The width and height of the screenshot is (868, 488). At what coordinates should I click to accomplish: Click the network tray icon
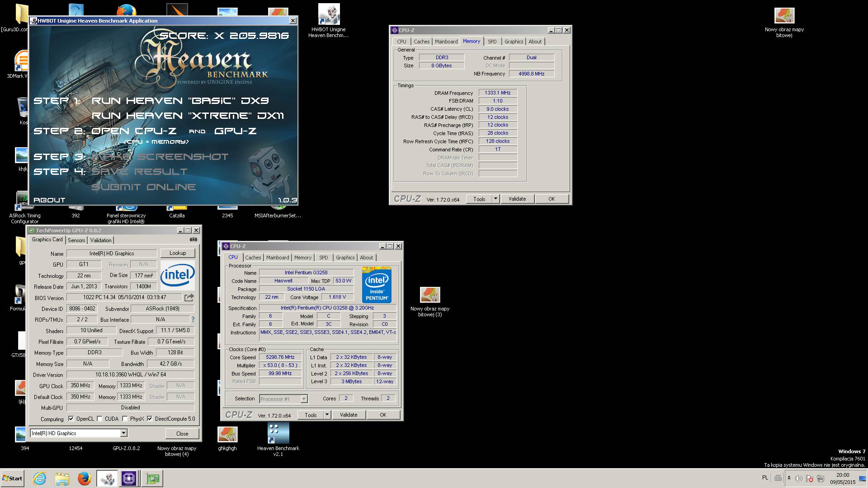821,479
